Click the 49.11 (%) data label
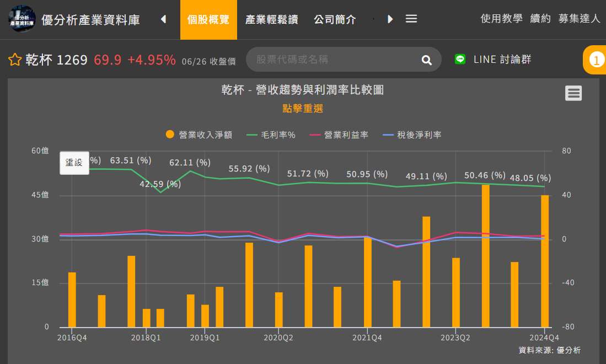This screenshot has height=364, width=606. pos(426,176)
